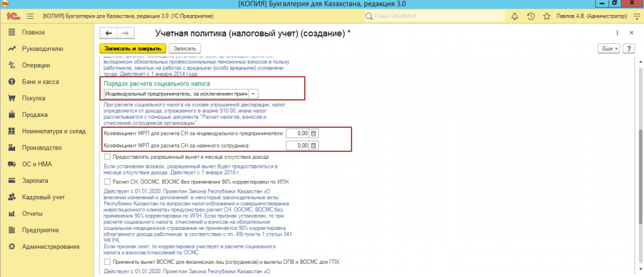This screenshot has height=277, width=644.
Task: Open Номенклатура и склад section
Action: click(x=54, y=131)
